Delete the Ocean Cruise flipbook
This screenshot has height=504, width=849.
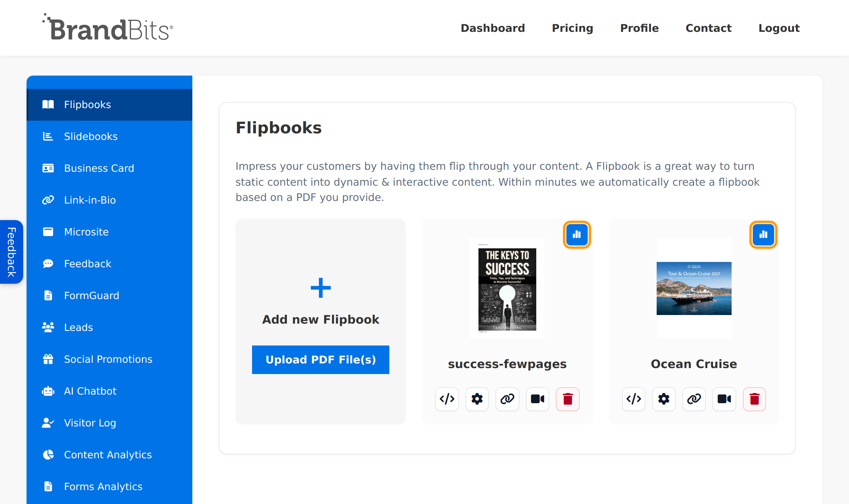coord(754,399)
